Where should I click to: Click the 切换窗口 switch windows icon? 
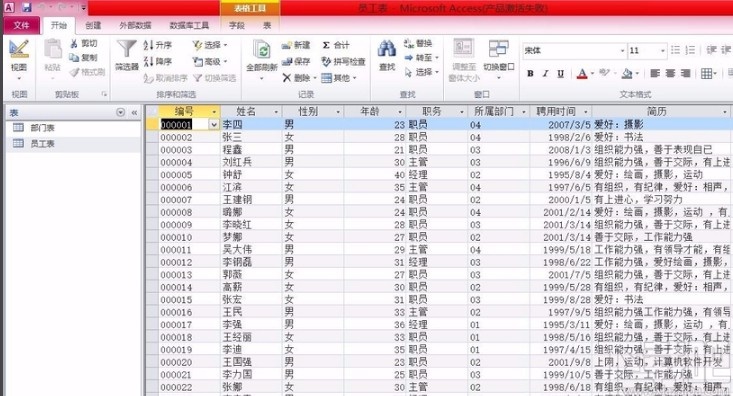click(x=498, y=49)
